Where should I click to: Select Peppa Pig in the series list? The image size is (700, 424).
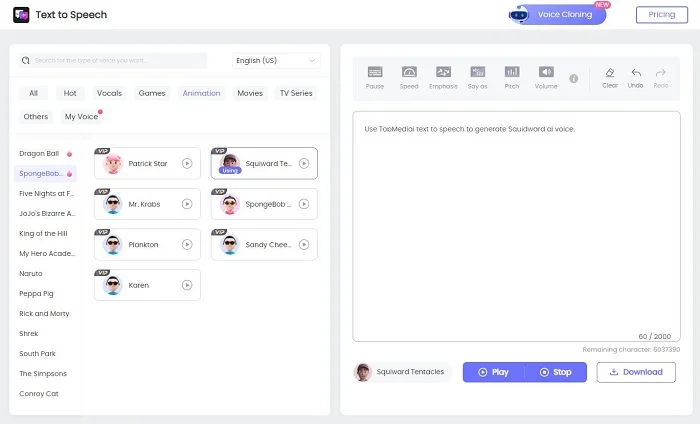pyautogui.click(x=36, y=294)
